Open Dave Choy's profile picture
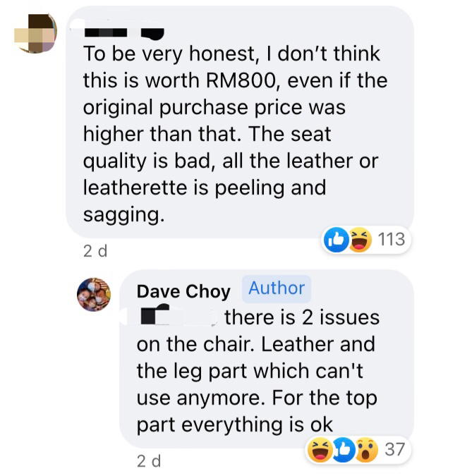 click(x=94, y=295)
